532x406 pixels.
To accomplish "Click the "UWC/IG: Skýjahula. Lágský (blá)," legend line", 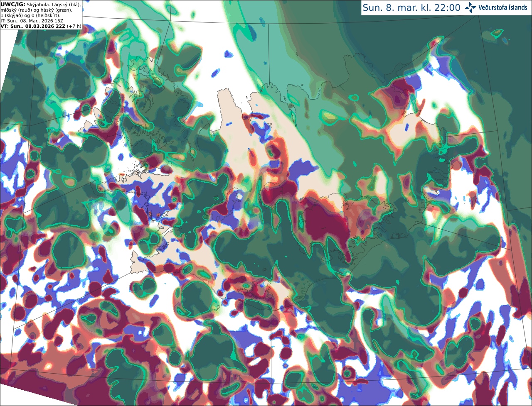I will (x=41, y=4).
